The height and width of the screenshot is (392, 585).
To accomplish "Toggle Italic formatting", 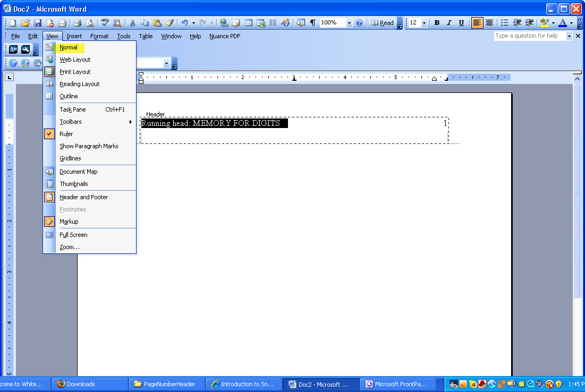I will point(449,23).
